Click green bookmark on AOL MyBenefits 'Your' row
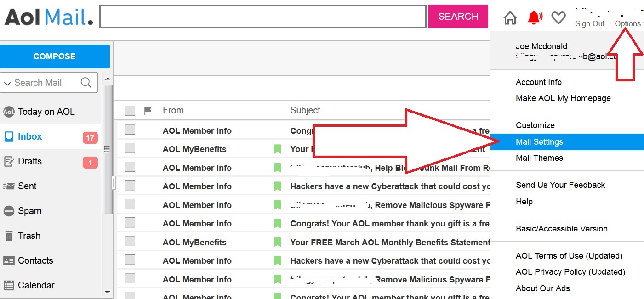 pos(277,149)
